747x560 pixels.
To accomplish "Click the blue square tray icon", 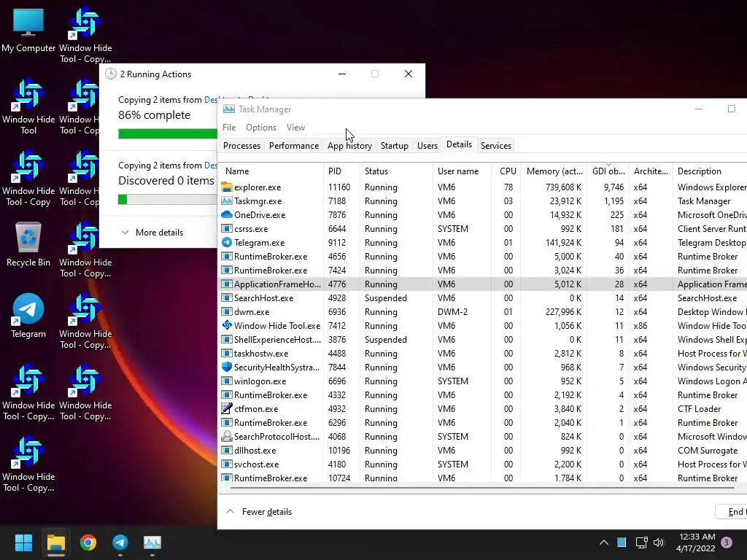I will (x=622, y=542).
